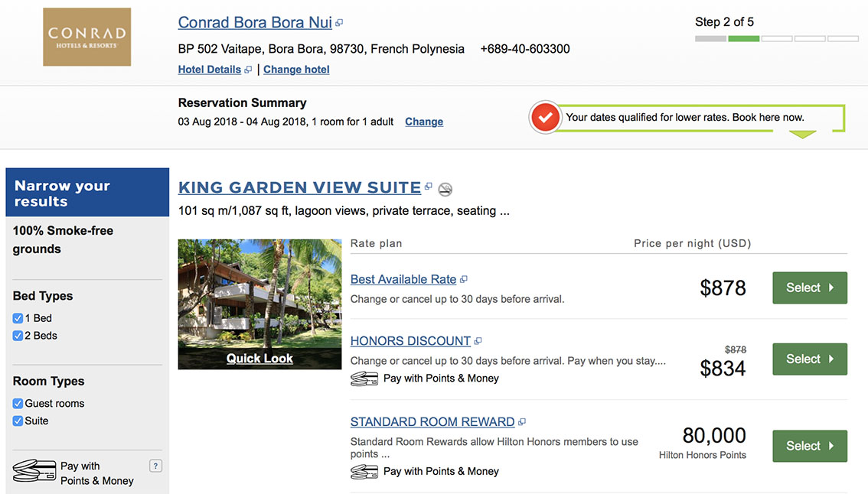Image resolution: width=868 pixels, height=494 pixels.
Task: Open the Hotel Details link
Action: (x=209, y=70)
